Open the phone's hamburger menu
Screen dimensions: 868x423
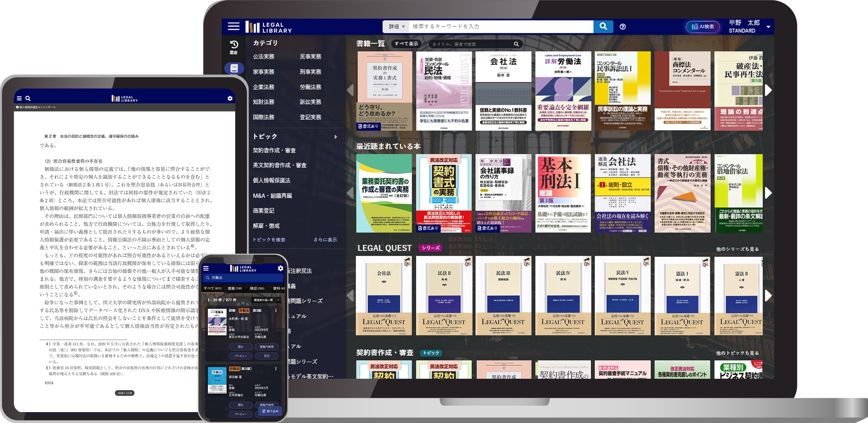[206, 269]
